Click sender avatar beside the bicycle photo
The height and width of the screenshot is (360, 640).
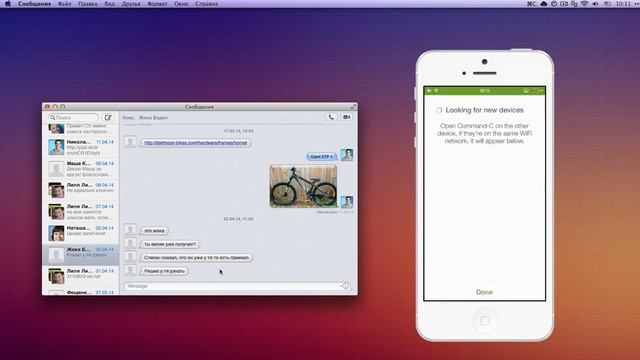click(x=347, y=202)
